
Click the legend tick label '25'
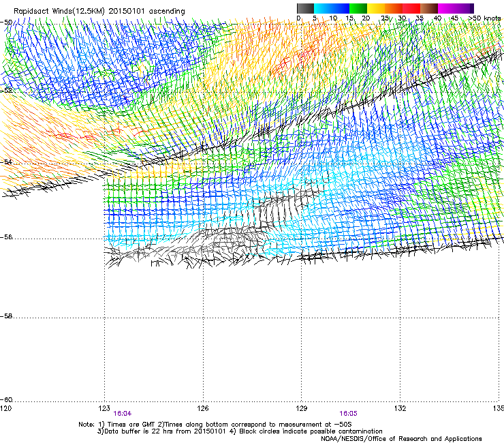[385, 18]
